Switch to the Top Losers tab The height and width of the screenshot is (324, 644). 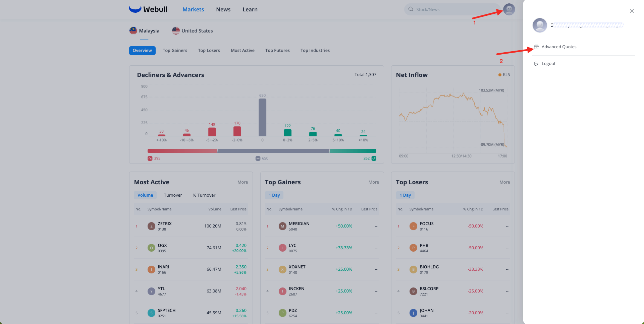209,51
